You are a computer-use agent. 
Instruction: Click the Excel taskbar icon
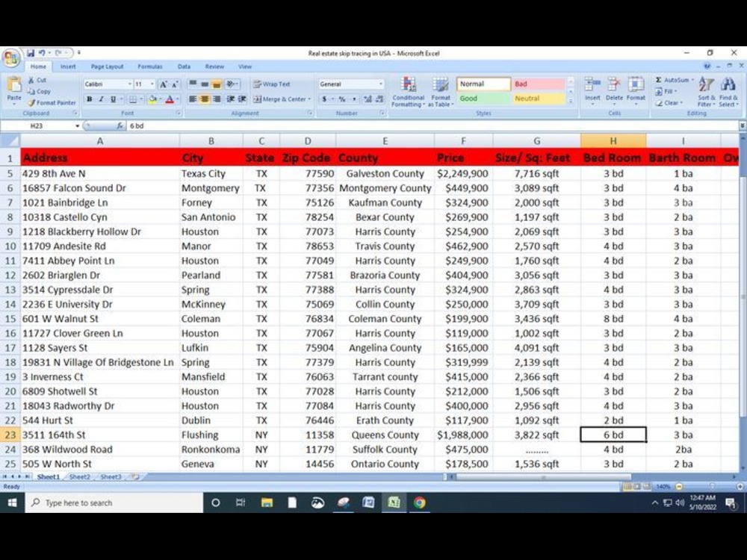point(394,503)
